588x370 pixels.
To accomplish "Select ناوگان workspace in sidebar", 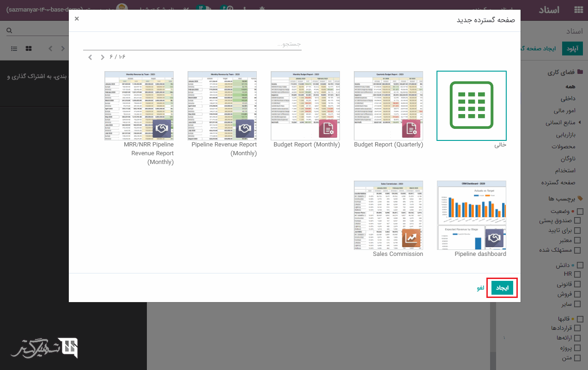I will click(x=567, y=158).
